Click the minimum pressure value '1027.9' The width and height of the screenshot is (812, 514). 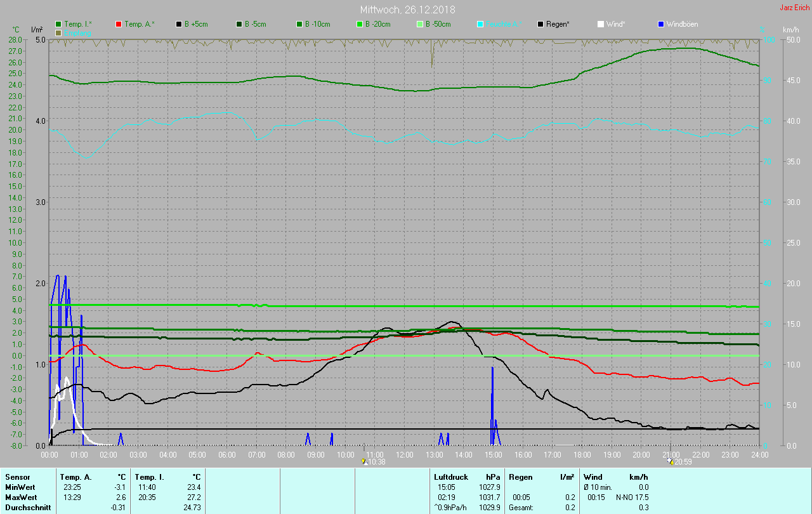(490, 487)
